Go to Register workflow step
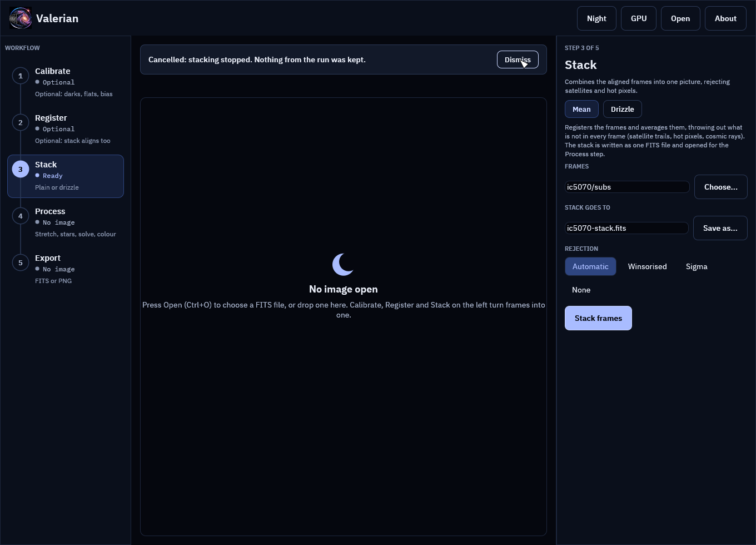756x545 pixels. (66, 129)
